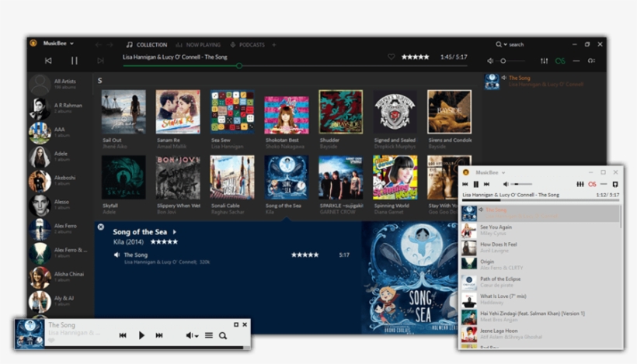Open the Spinning World album cover

(395, 177)
